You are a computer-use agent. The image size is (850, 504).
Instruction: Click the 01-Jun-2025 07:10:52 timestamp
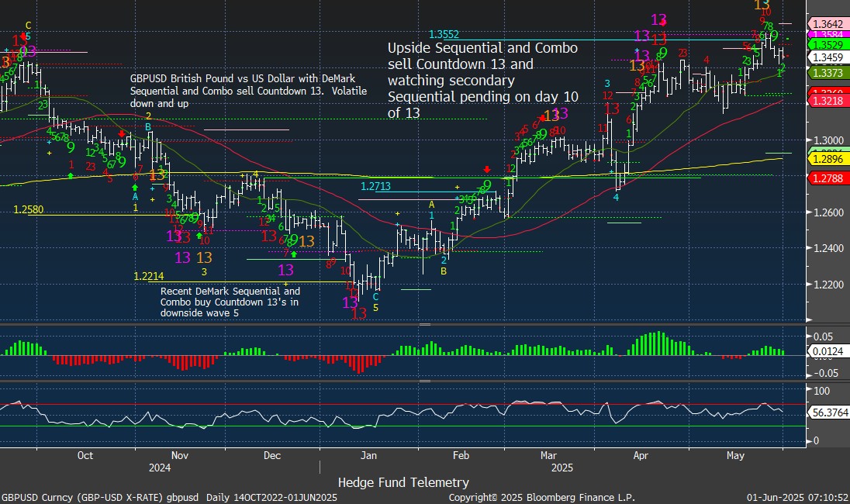pyautogui.click(x=797, y=498)
